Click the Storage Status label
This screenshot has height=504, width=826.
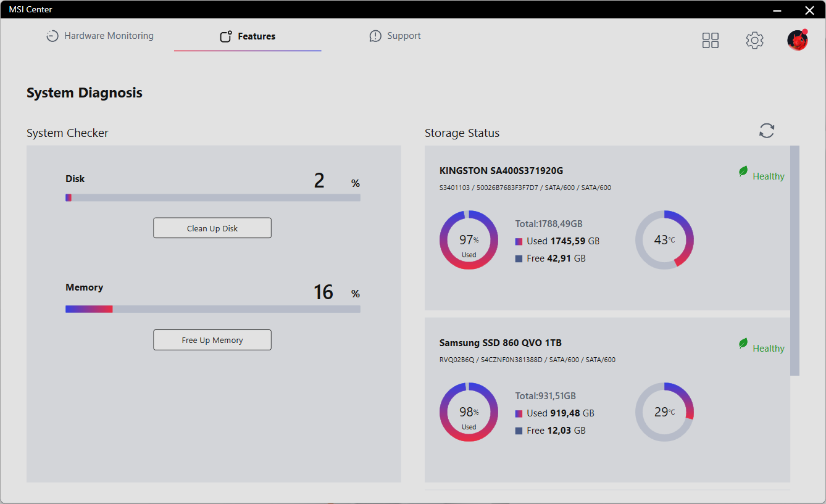[462, 133]
